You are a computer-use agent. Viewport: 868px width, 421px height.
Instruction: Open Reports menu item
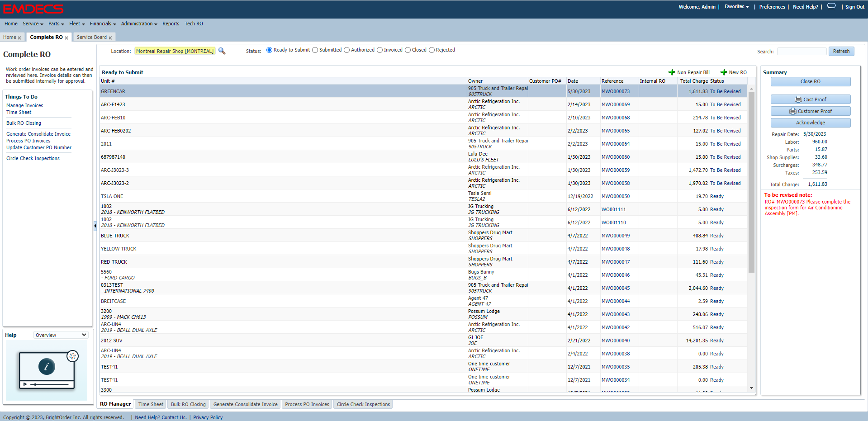click(x=171, y=24)
